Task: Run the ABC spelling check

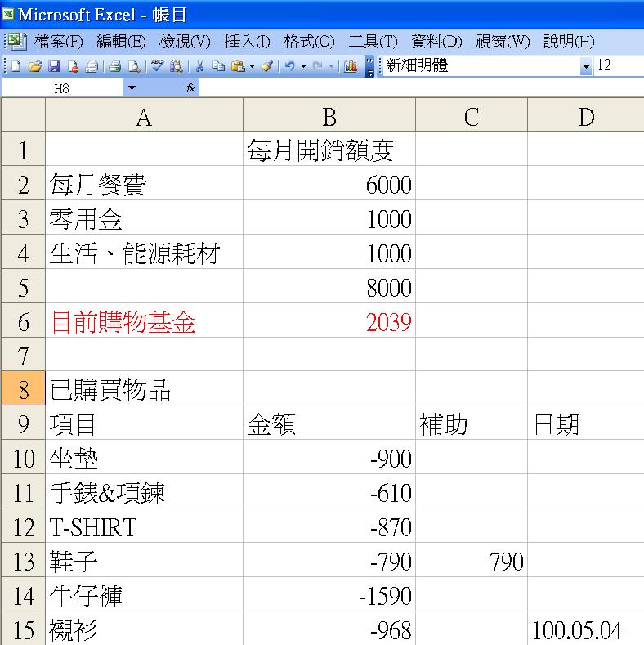Action: tap(157, 65)
